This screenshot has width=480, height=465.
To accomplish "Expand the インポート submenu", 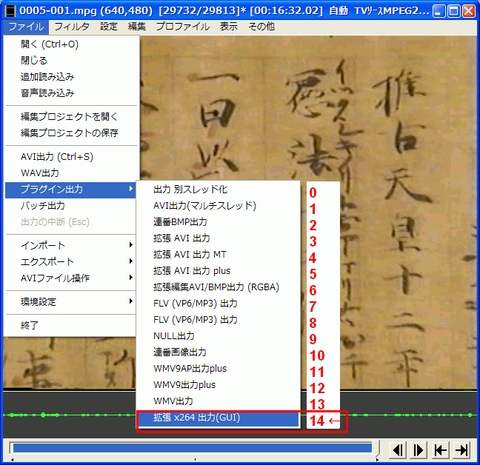I will coord(70,245).
